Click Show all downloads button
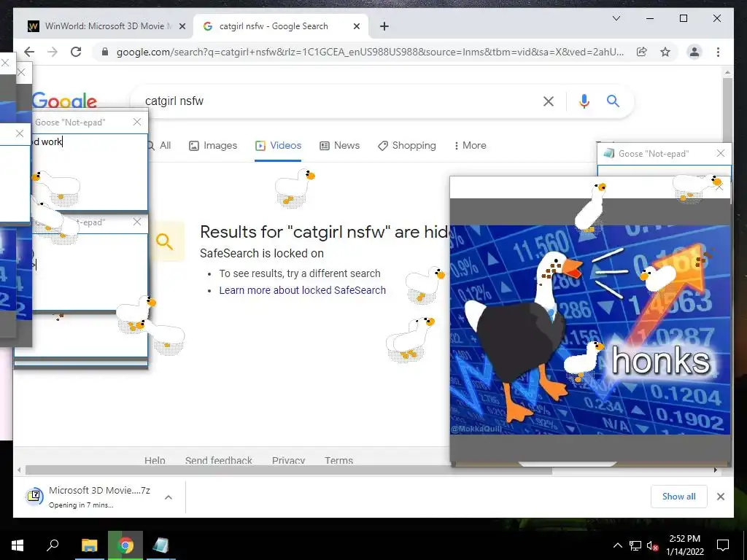 click(x=679, y=497)
